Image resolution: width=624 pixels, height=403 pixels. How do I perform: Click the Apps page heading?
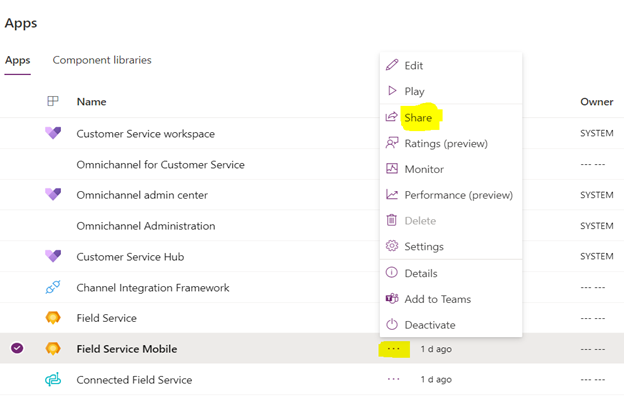click(x=21, y=23)
